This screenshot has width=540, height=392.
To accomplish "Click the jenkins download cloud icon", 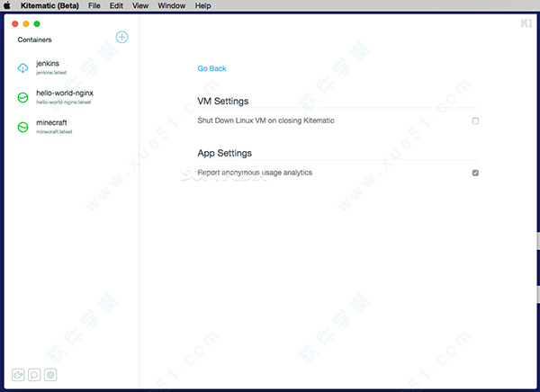I will 22,67.
